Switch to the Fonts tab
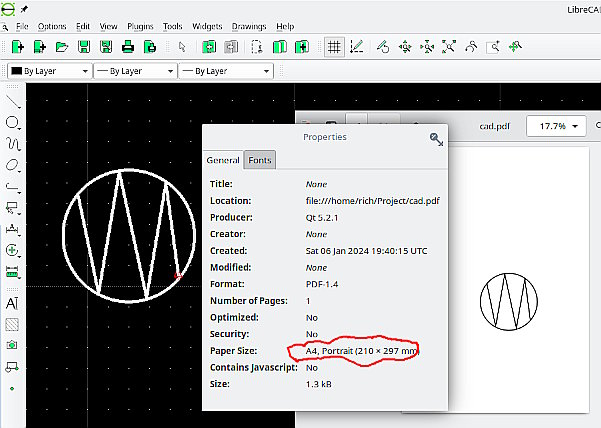 (x=259, y=160)
